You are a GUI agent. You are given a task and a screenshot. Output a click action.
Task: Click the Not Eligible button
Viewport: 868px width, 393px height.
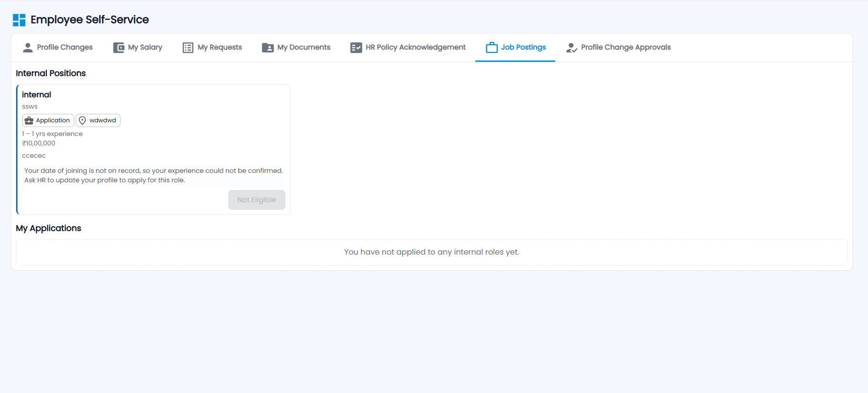tap(257, 200)
